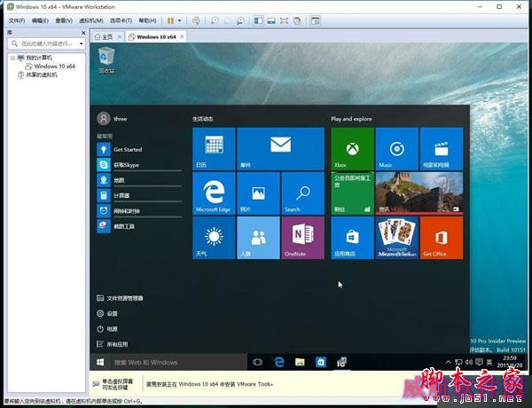Open 文件资源管理器 in the Start menu
The height and width of the screenshot is (408, 532).
(120, 298)
